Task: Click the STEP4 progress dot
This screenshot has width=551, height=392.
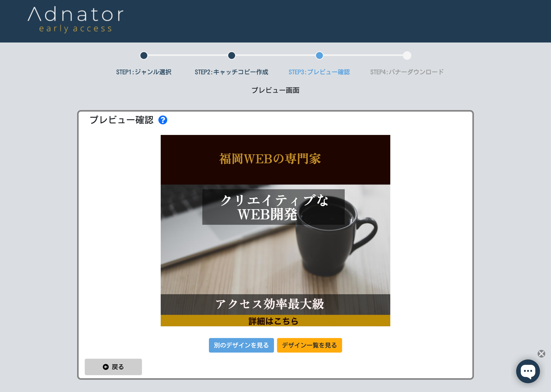Action: 407,56
